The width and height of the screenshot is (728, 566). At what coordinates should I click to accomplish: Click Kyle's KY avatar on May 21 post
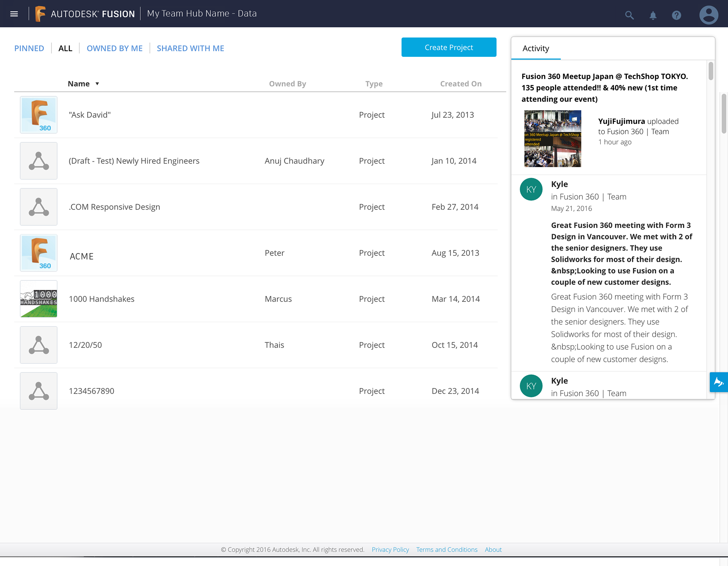pos(531,189)
